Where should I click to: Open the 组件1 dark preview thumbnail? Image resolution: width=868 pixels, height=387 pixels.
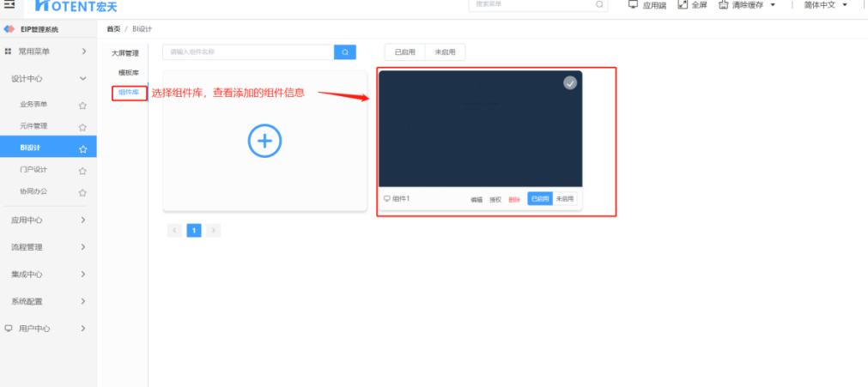click(x=481, y=129)
